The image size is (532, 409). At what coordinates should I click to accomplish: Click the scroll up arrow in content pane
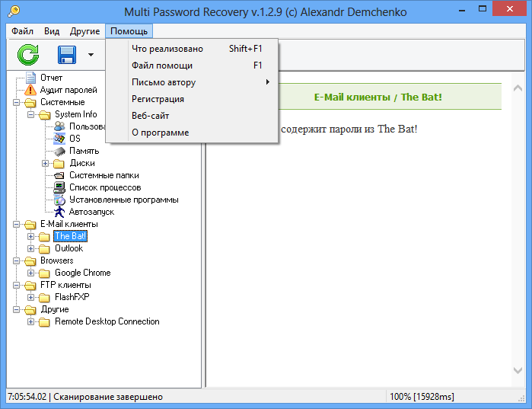518,88
